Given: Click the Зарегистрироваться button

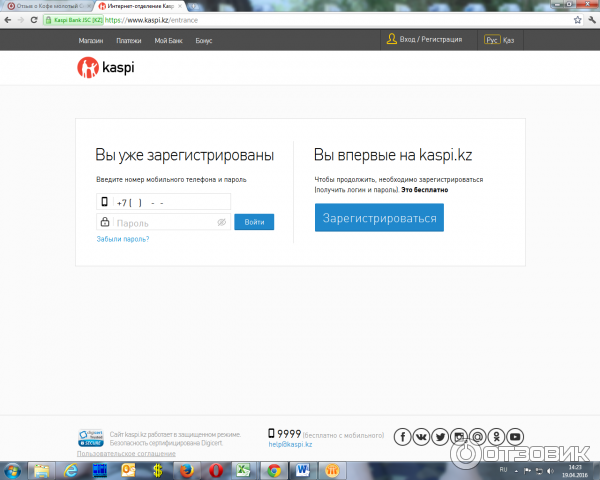Looking at the screenshot, I should tap(379, 218).
